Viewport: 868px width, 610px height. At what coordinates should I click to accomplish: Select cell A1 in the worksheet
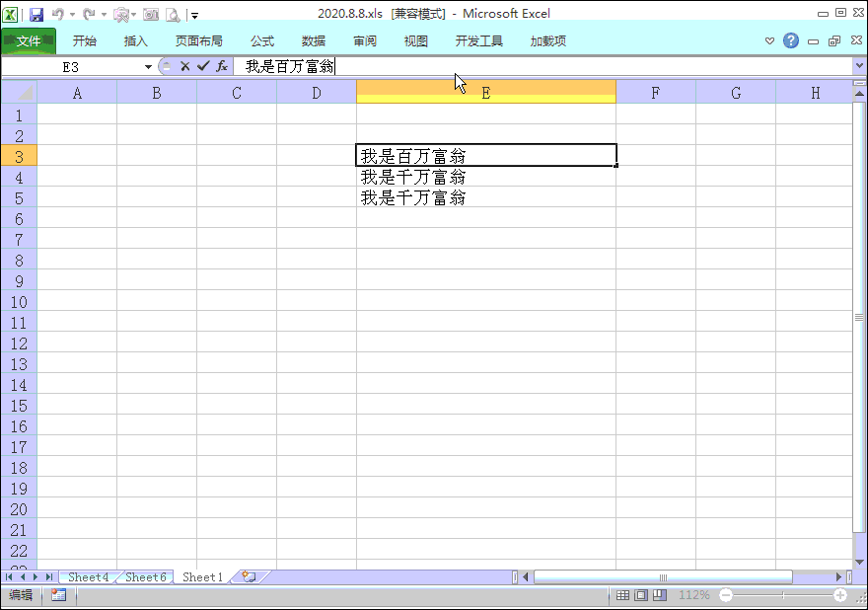pyautogui.click(x=78, y=115)
